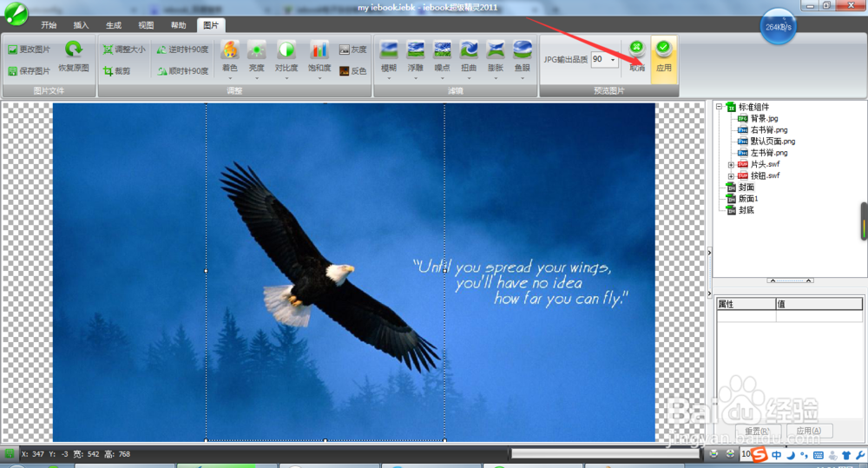Expand the 模糊 filter dropdown arrow
The height and width of the screenshot is (468, 868).
pyautogui.click(x=389, y=78)
